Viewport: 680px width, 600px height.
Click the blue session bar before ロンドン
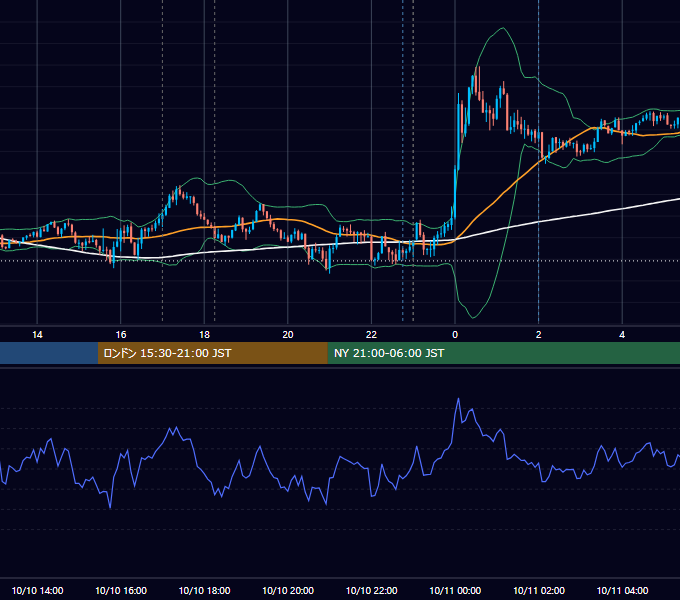pos(49,353)
